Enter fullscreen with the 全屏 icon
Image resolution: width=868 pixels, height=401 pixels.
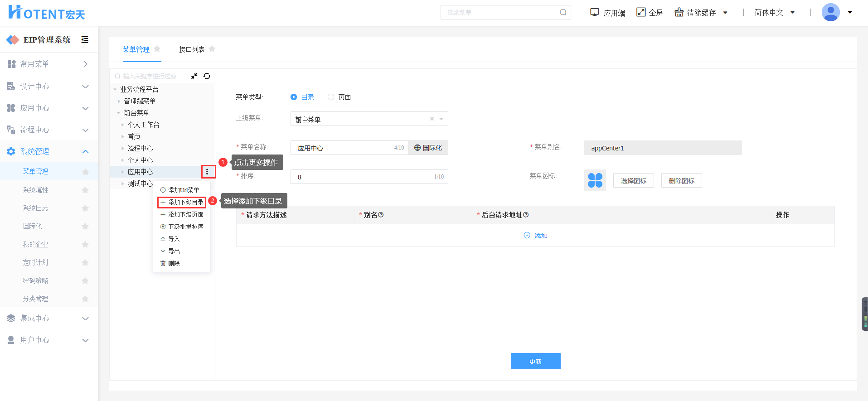(x=641, y=12)
